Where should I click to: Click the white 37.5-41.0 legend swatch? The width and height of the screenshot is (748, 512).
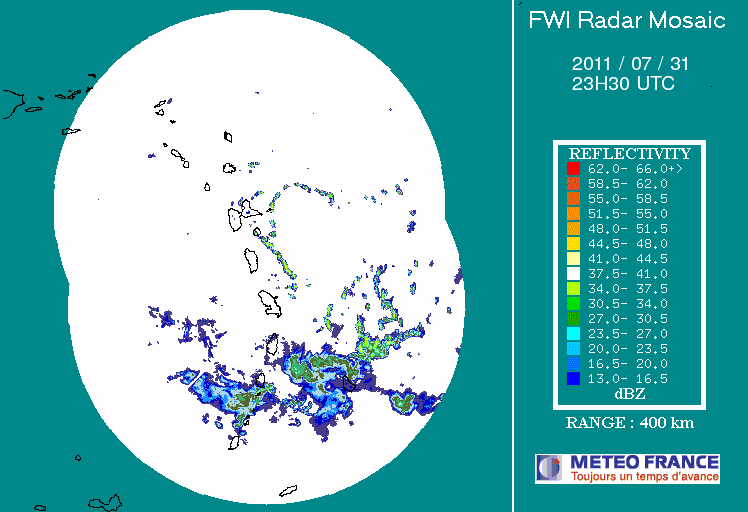point(573,273)
